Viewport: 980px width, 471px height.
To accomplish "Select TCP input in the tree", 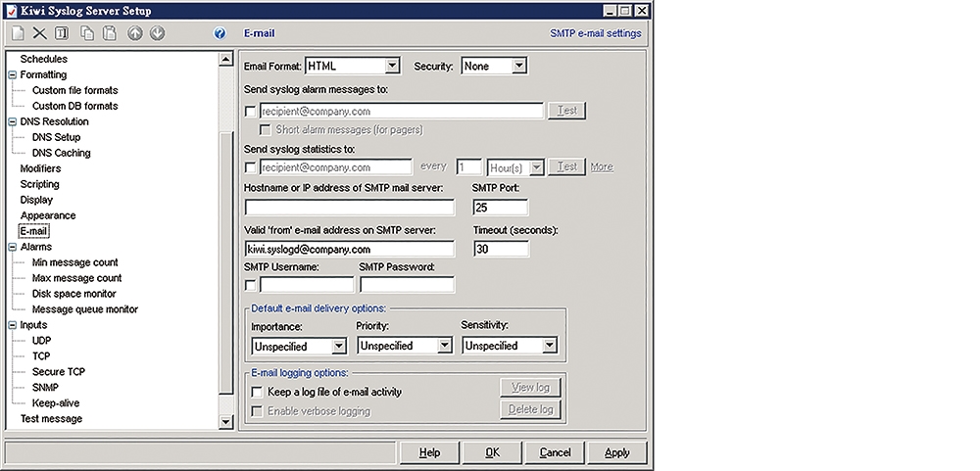I will pos(41,356).
